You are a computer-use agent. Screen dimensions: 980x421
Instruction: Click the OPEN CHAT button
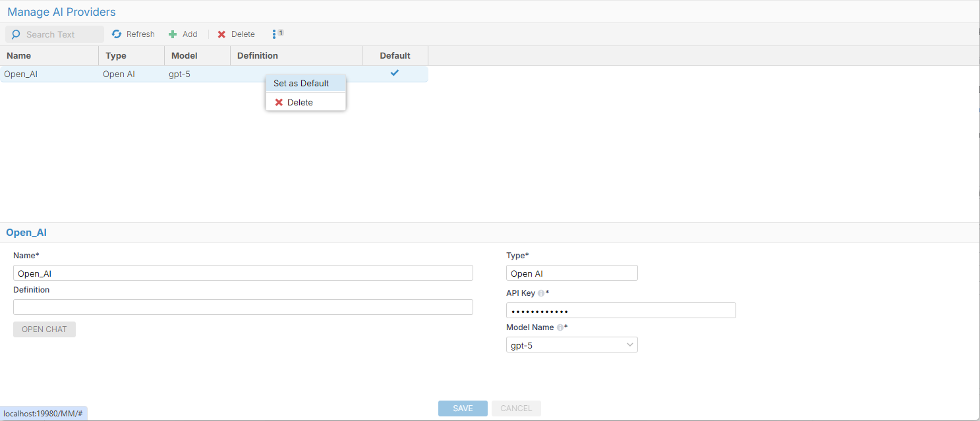tap(44, 329)
